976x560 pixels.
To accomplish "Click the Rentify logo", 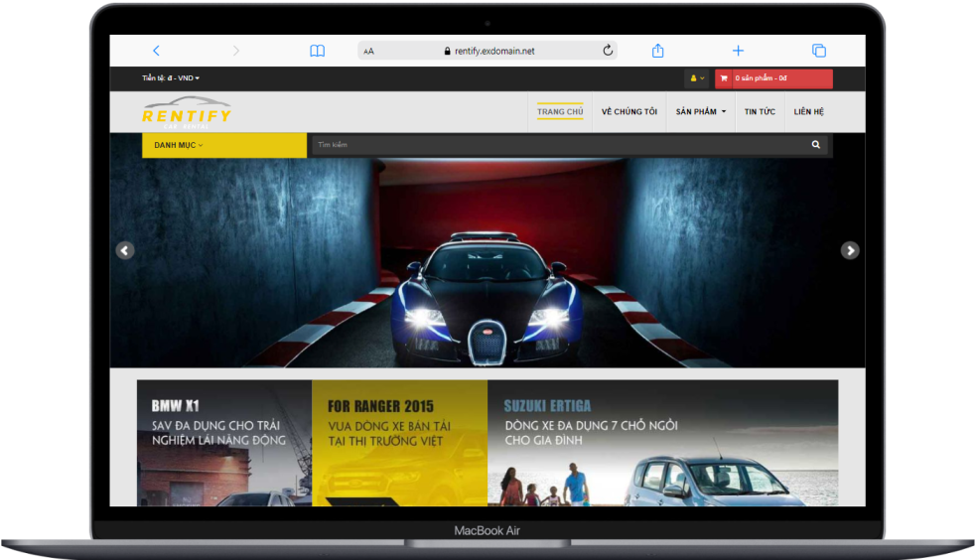I will [187, 112].
